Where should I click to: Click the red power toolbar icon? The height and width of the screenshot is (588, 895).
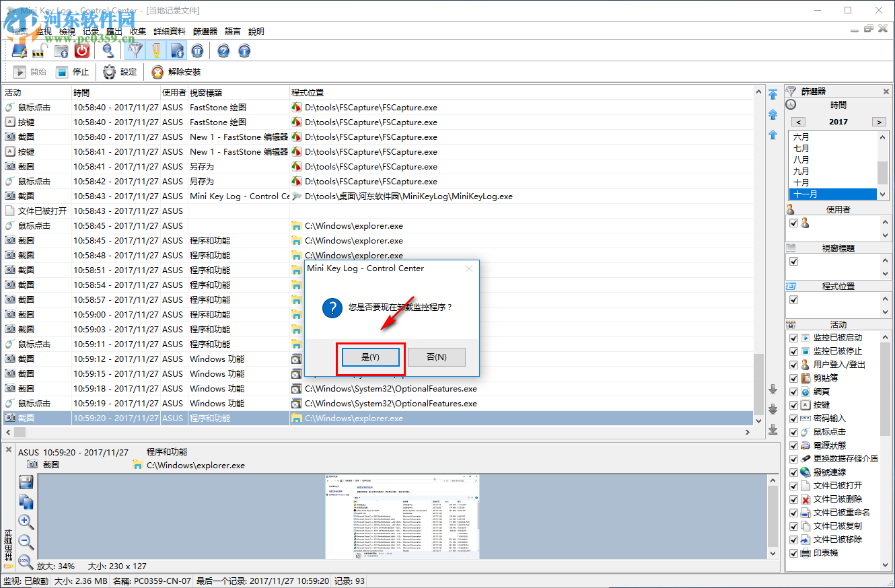click(x=82, y=50)
